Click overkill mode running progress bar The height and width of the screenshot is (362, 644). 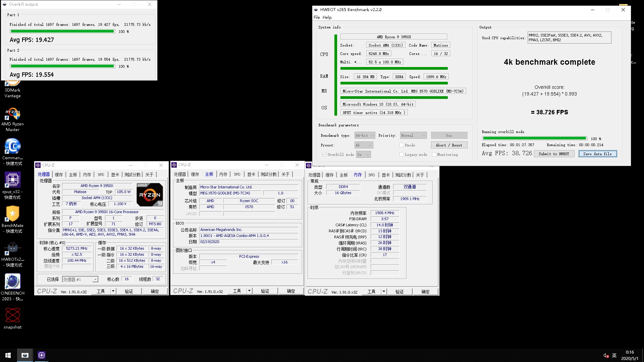(x=534, y=138)
